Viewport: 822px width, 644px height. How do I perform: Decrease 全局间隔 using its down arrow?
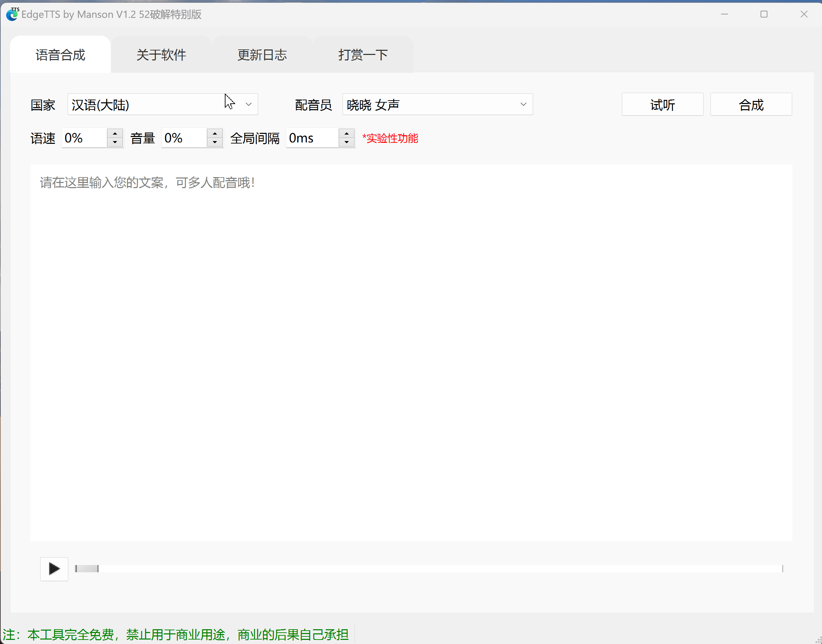coord(347,142)
